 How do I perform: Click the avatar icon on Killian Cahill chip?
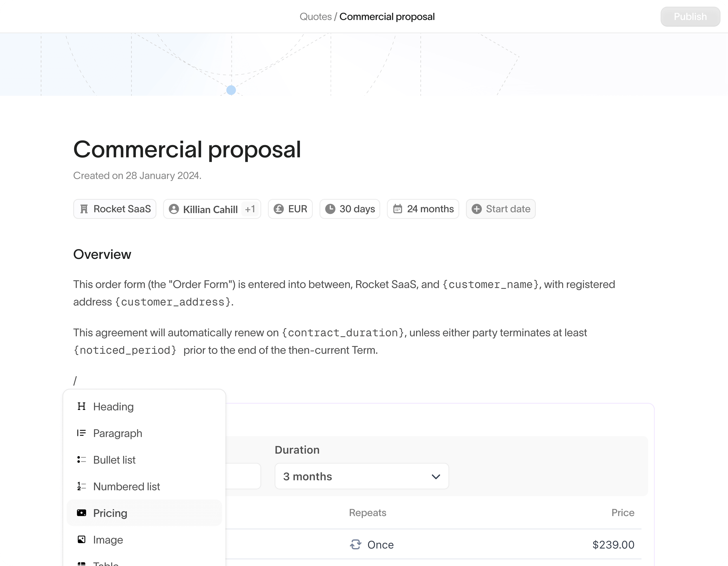click(x=174, y=209)
